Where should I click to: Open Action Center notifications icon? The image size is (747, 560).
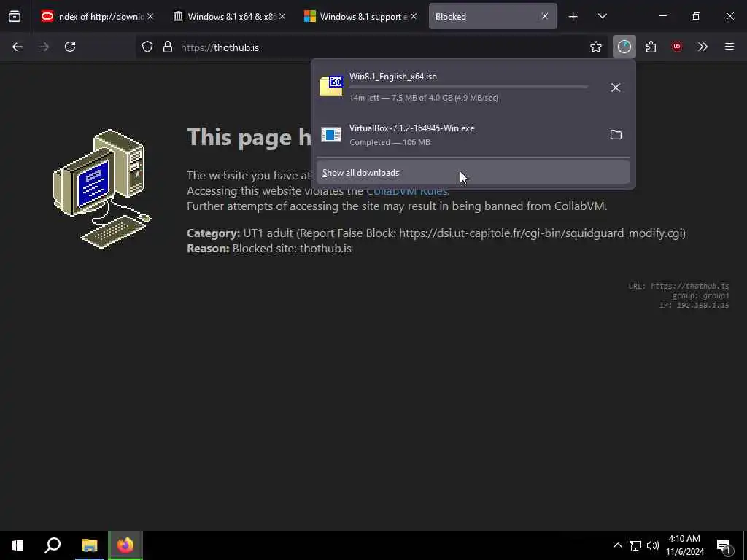[x=724, y=545]
